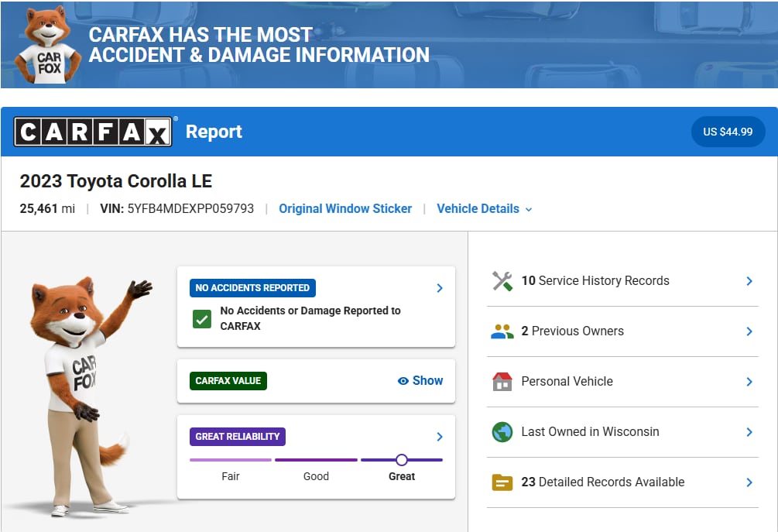This screenshot has width=778, height=532.
Task: Click the CARFAX logo in report header
Action: tap(93, 132)
